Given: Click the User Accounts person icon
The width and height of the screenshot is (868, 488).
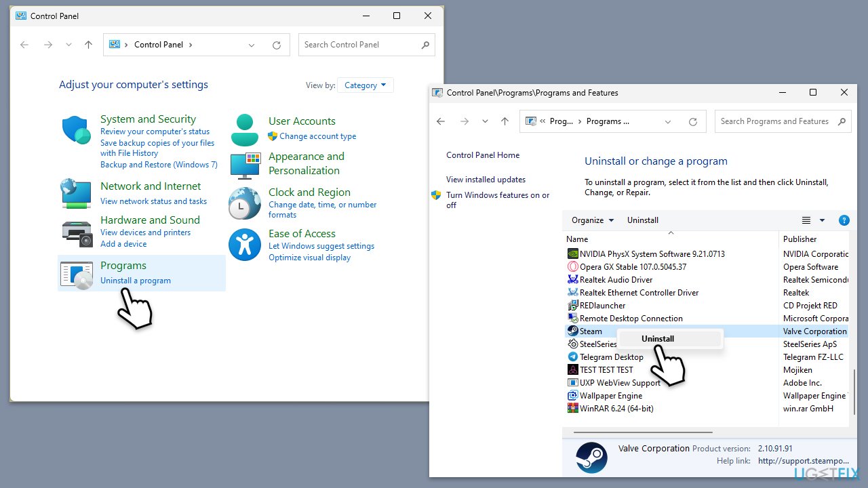Looking at the screenshot, I should (244, 130).
